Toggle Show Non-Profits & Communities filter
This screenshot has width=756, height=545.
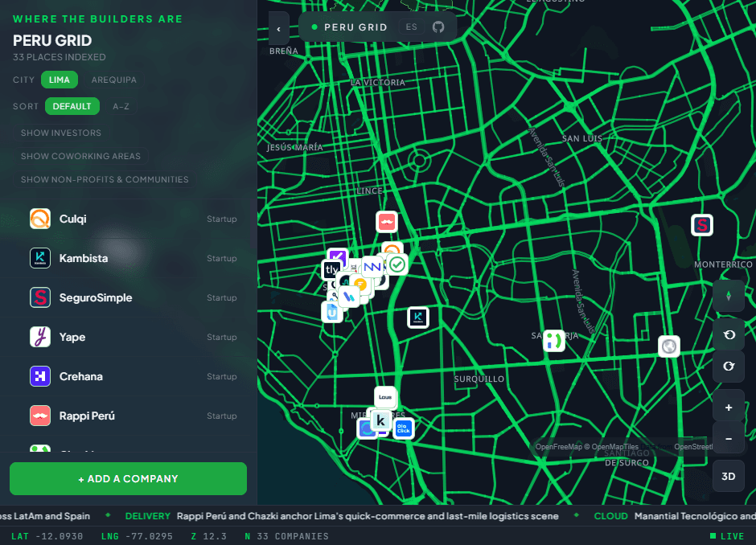(x=105, y=179)
